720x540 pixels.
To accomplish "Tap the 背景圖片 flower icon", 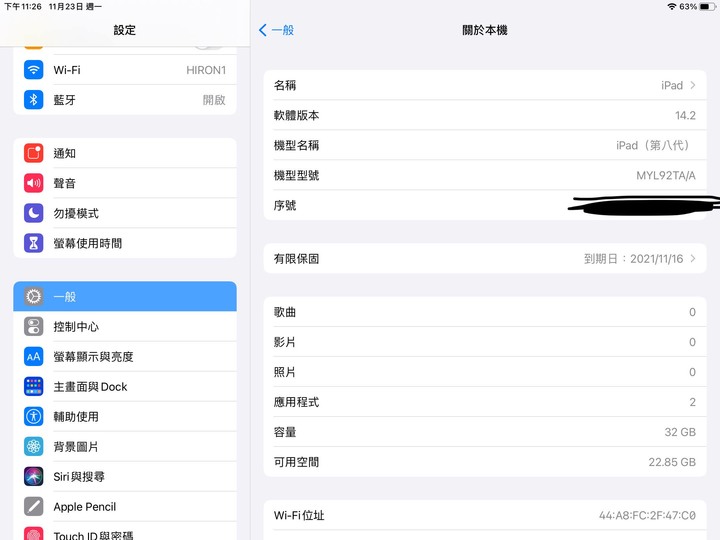I will [x=34, y=446].
